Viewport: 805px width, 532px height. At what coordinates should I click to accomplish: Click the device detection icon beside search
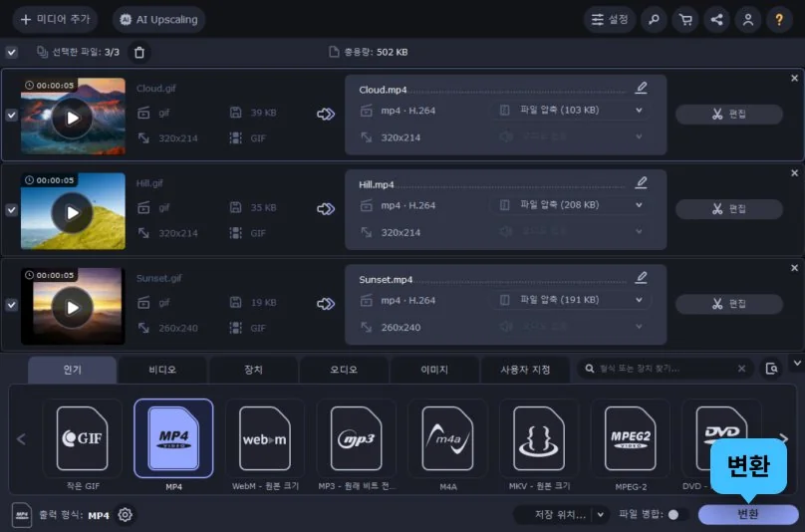click(x=771, y=369)
